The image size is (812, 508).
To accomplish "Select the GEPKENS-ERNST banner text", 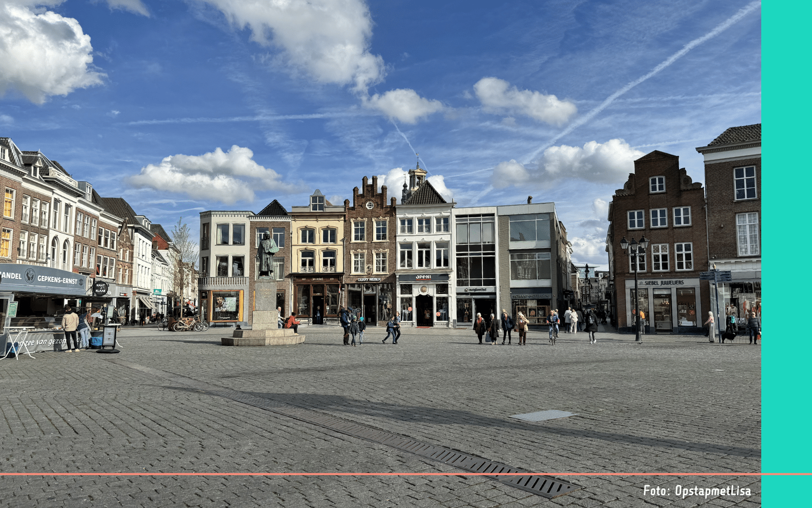I will point(57,280).
